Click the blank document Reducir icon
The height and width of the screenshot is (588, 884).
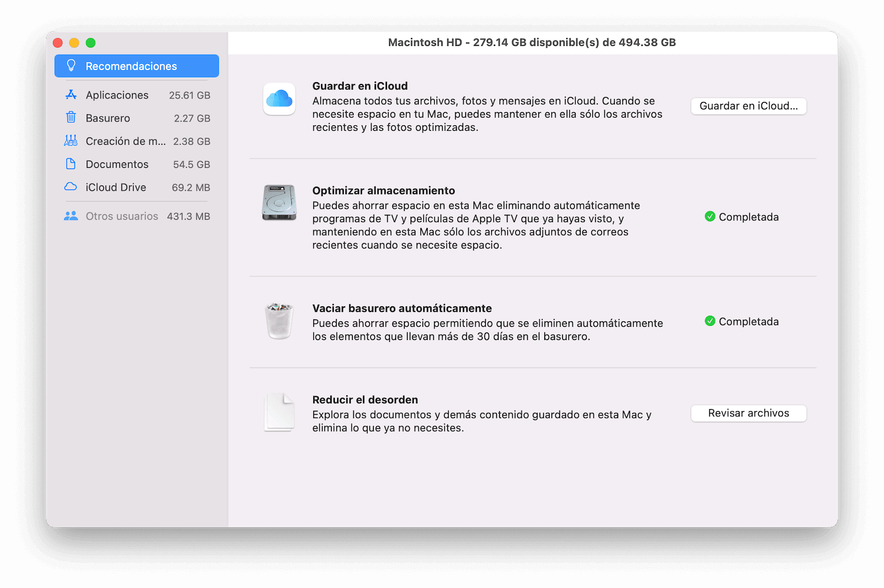coord(279,412)
